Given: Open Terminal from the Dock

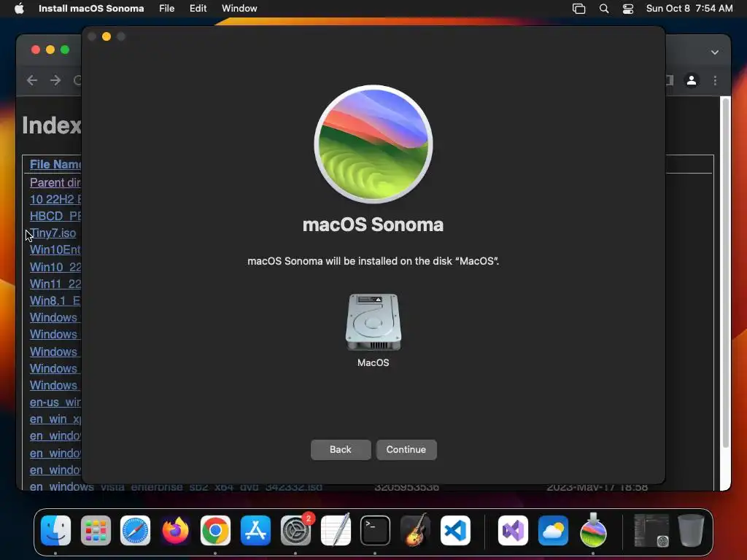Looking at the screenshot, I should pos(375,531).
